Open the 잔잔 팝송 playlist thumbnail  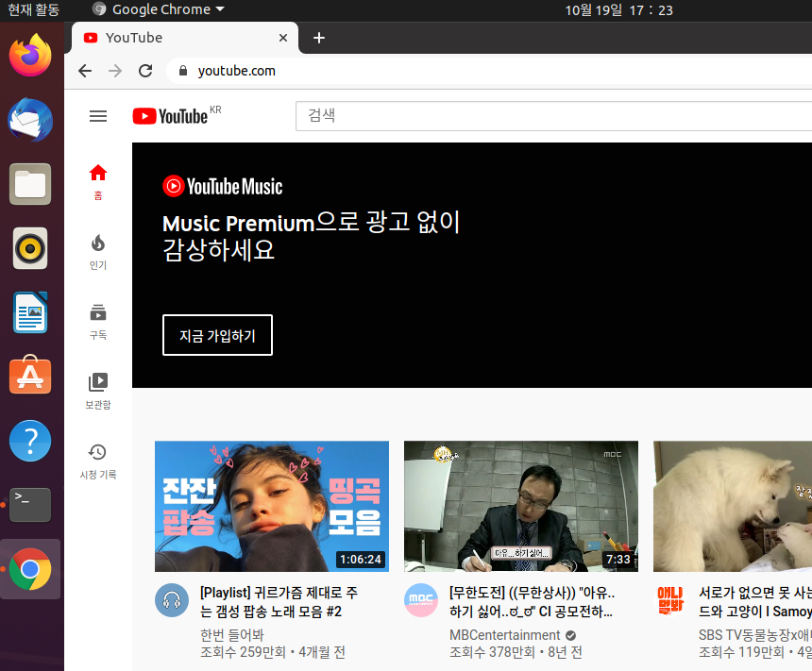point(272,507)
